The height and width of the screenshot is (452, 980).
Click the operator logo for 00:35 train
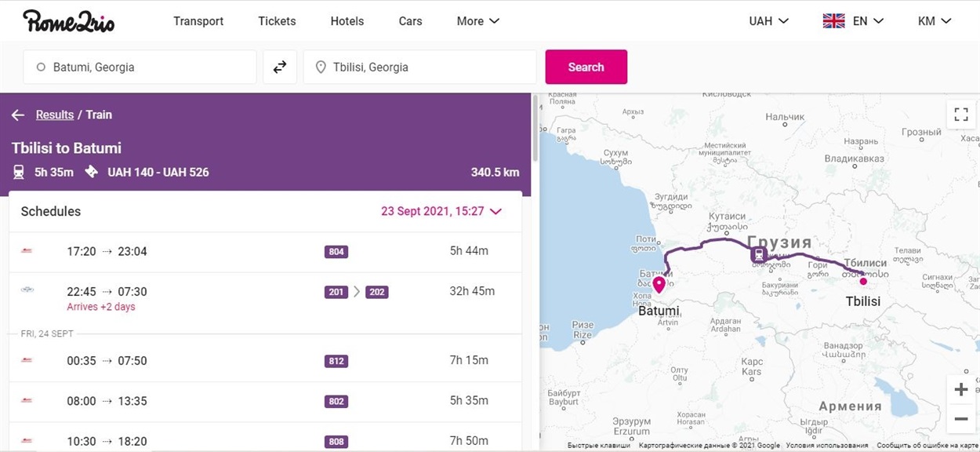pos(27,360)
